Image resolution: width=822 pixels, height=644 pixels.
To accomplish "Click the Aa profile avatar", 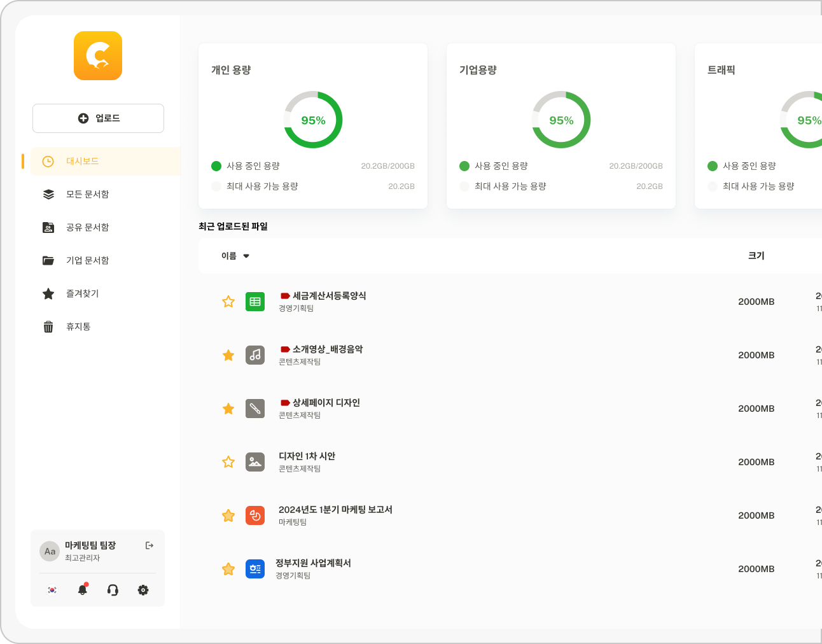I will pyautogui.click(x=50, y=551).
